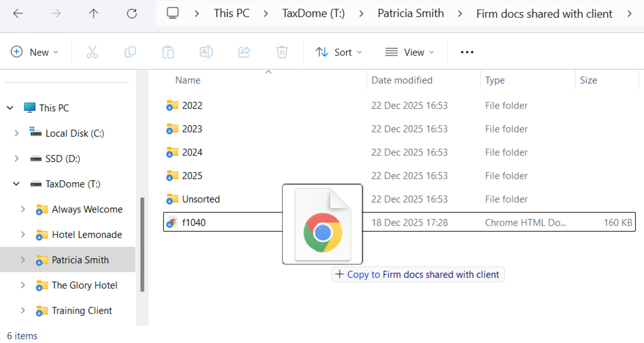Click the Delete trash icon
Viewport: 644px width, 343px height.
282,52
